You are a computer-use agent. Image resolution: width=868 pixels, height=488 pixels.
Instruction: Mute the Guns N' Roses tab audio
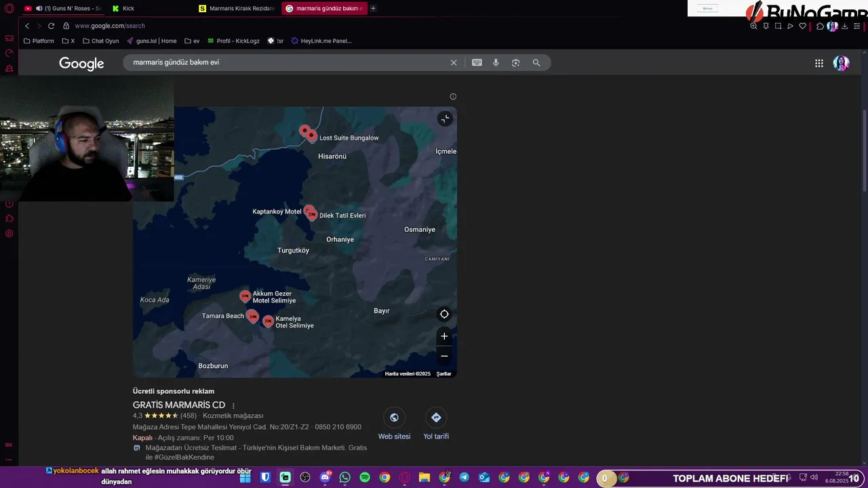click(39, 8)
